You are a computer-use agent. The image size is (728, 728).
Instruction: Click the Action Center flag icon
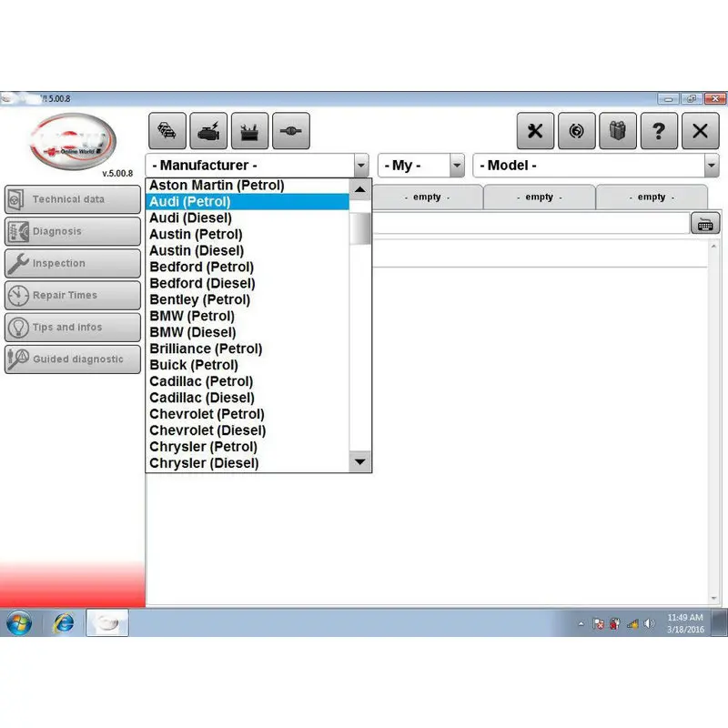[x=599, y=623]
